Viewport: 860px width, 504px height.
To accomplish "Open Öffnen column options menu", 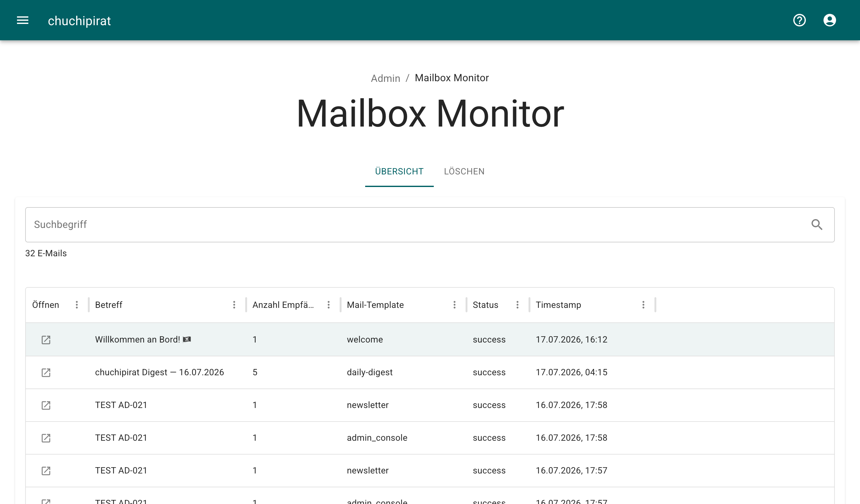I will coord(77,305).
